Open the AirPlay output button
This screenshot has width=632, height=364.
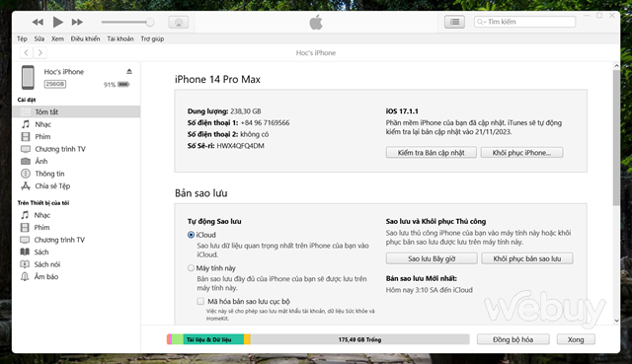[x=178, y=22]
